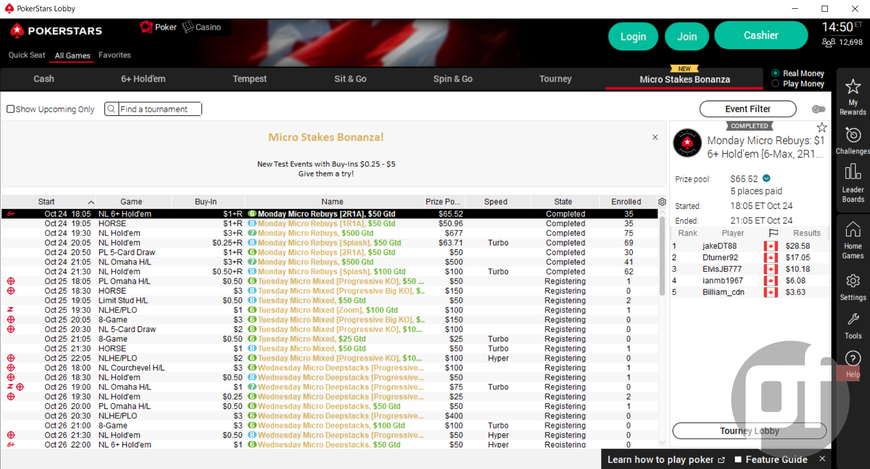
Task: Sort results by Rank column header
Action: pos(687,233)
